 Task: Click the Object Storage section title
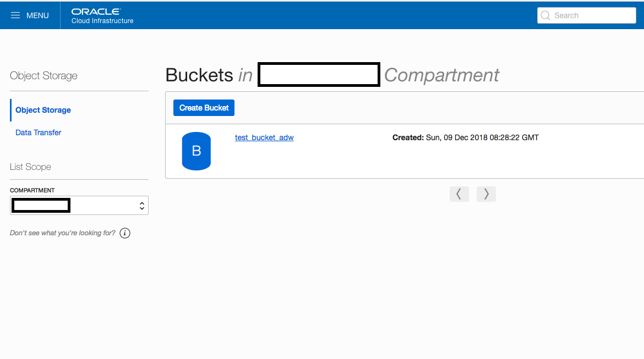43,75
